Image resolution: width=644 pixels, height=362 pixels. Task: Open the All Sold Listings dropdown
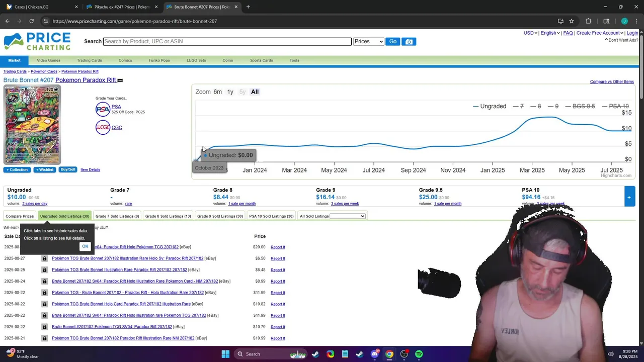pos(347,216)
